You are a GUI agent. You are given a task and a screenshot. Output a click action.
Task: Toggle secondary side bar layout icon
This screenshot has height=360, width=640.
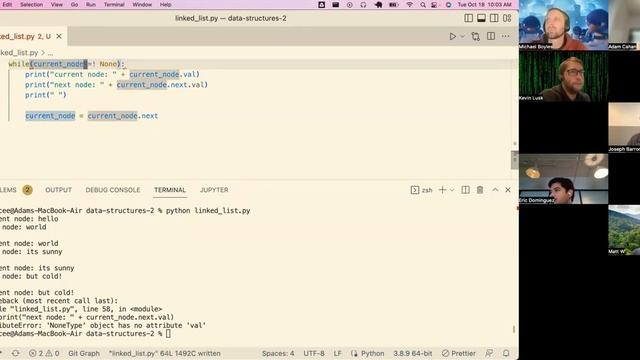[x=494, y=18]
